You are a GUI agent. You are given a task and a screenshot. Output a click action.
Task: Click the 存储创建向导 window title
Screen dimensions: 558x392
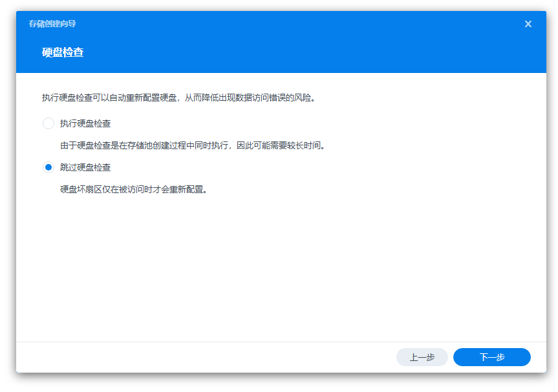tap(52, 24)
